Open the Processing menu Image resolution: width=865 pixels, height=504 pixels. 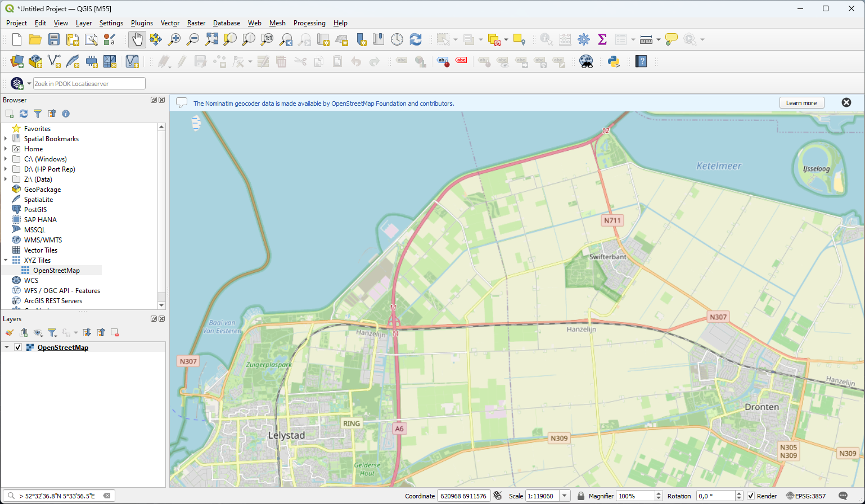pyautogui.click(x=309, y=23)
